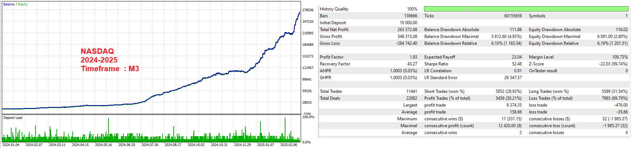Select Gross Profit value 548 315.08
The height and width of the screenshot is (151, 644).
point(407,36)
